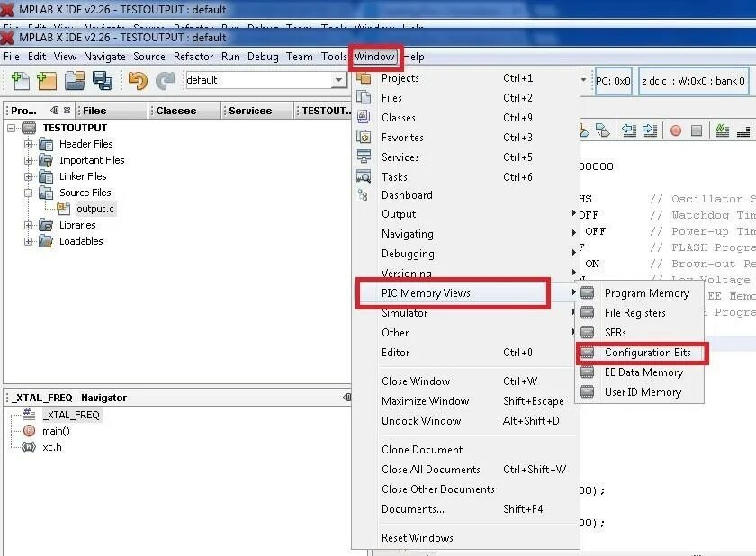756x556 pixels.
Task: Expand the Header Files folder
Action: [29, 144]
